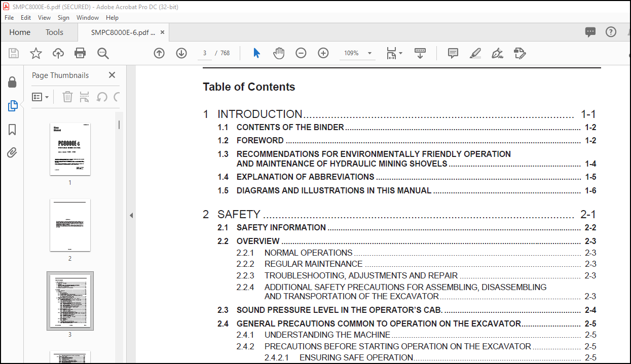
Task: Open the Attachments paperclip panel
Action: coord(12,153)
